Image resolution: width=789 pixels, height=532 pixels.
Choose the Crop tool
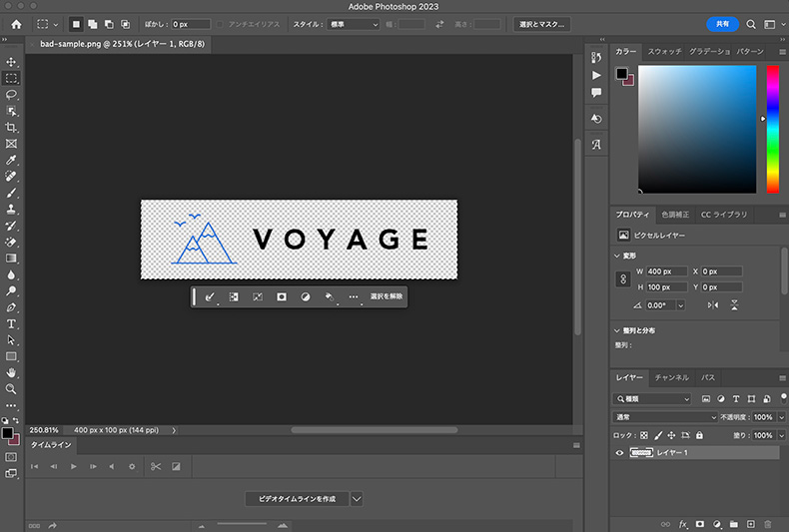pos(12,128)
